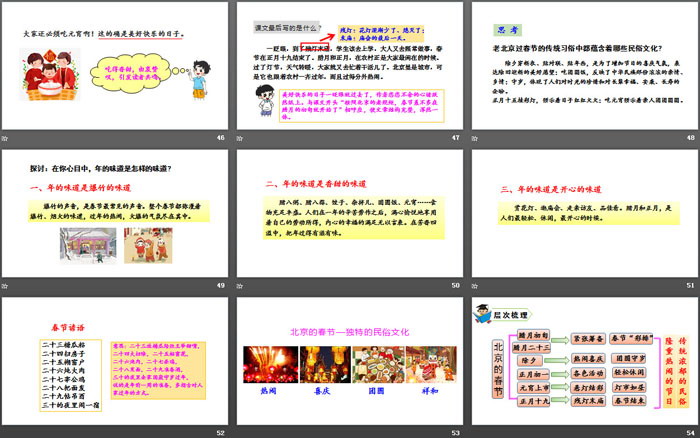Screen dimensions: 700x438
Task: Click animation star icon under slide 46
Action: tap(8, 137)
